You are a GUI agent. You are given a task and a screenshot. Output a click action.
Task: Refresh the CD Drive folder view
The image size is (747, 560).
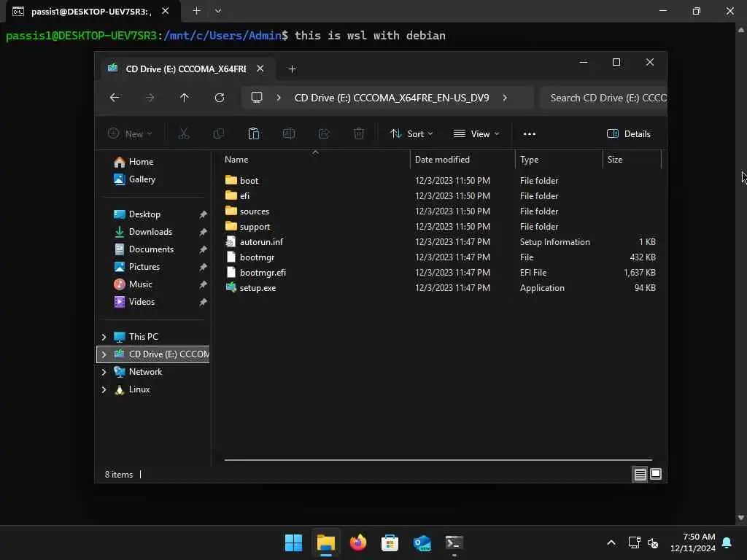219,98
